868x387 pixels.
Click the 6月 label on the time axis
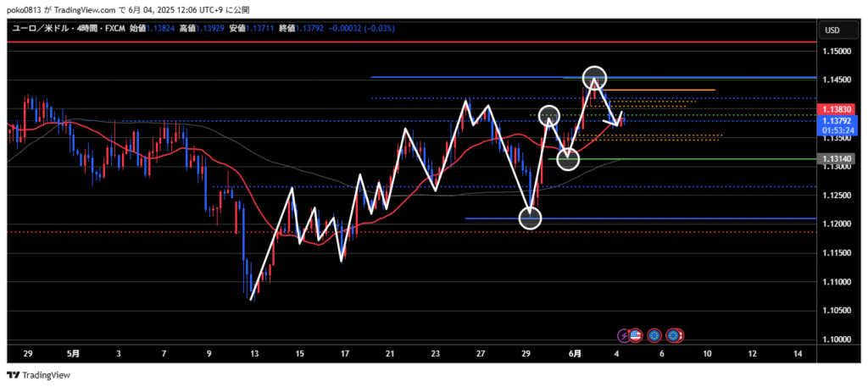coord(575,353)
